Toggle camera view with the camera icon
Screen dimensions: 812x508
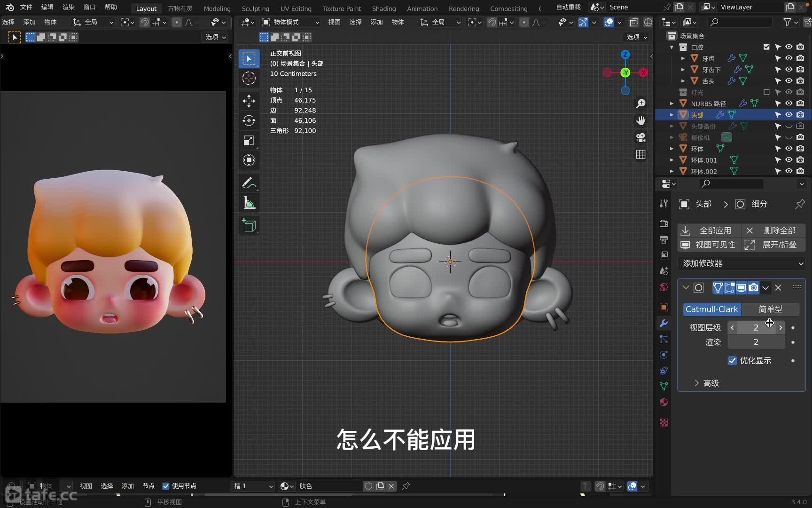pyautogui.click(x=640, y=137)
